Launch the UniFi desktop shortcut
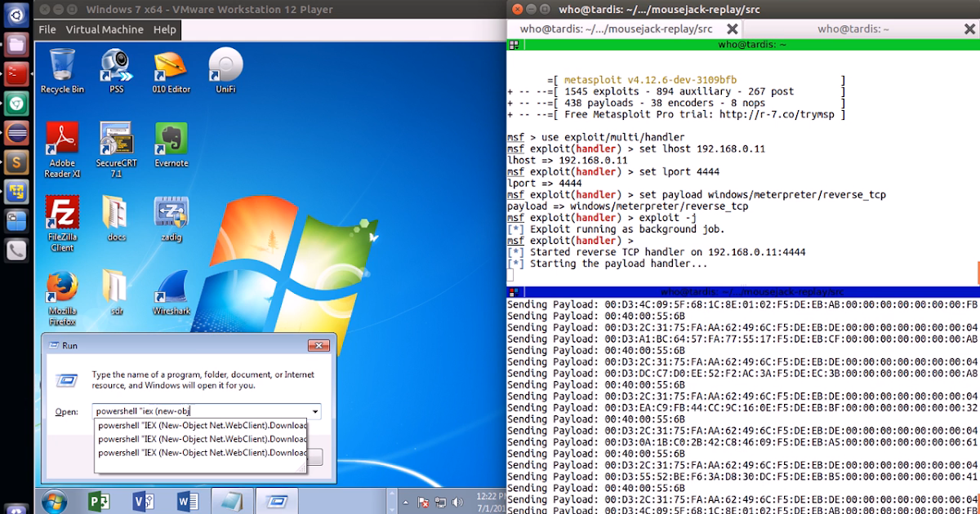Image resolution: width=980 pixels, height=514 pixels. point(225,70)
